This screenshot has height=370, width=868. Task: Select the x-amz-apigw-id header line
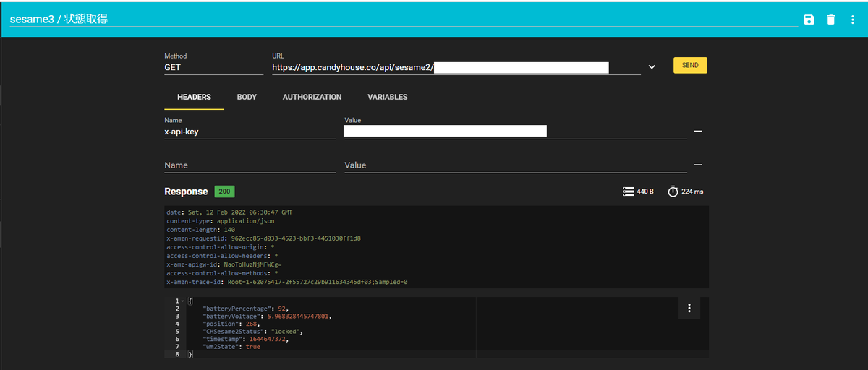click(x=224, y=264)
